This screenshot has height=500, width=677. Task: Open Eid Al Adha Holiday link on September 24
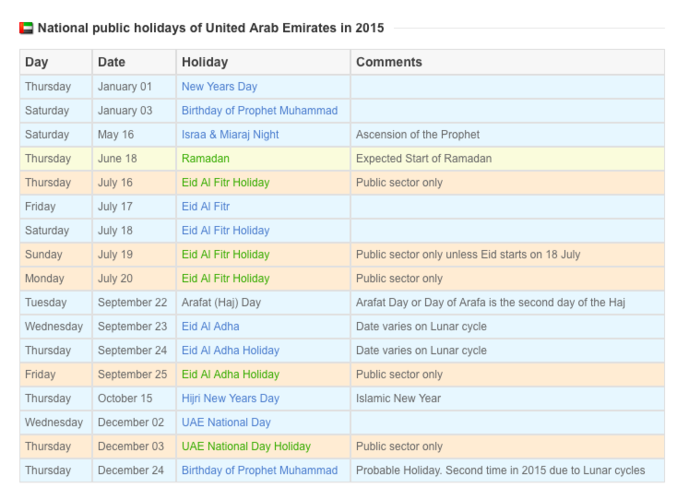coord(231,350)
